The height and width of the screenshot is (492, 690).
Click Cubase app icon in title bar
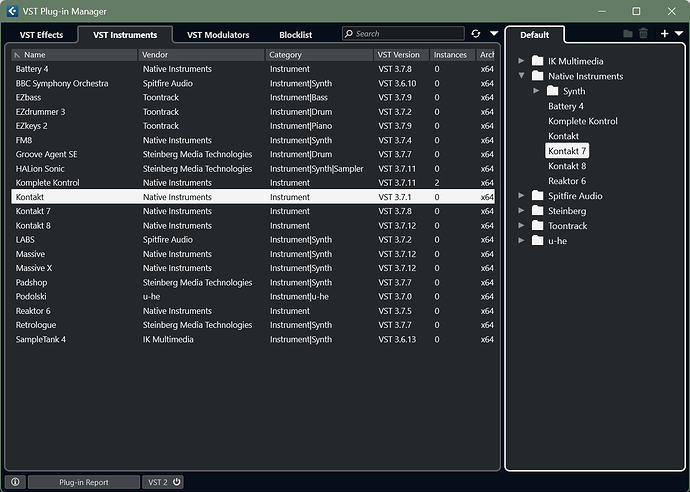pos(12,11)
